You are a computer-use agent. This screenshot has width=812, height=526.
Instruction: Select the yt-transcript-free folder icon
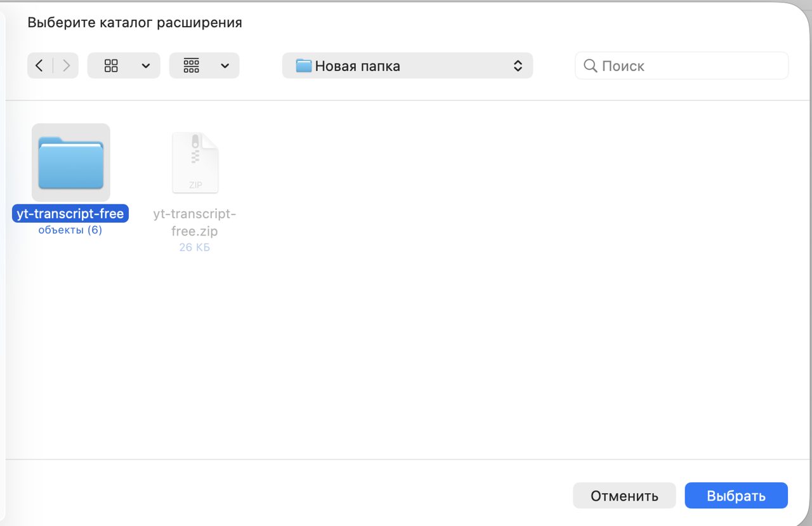(x=70, y=162)
